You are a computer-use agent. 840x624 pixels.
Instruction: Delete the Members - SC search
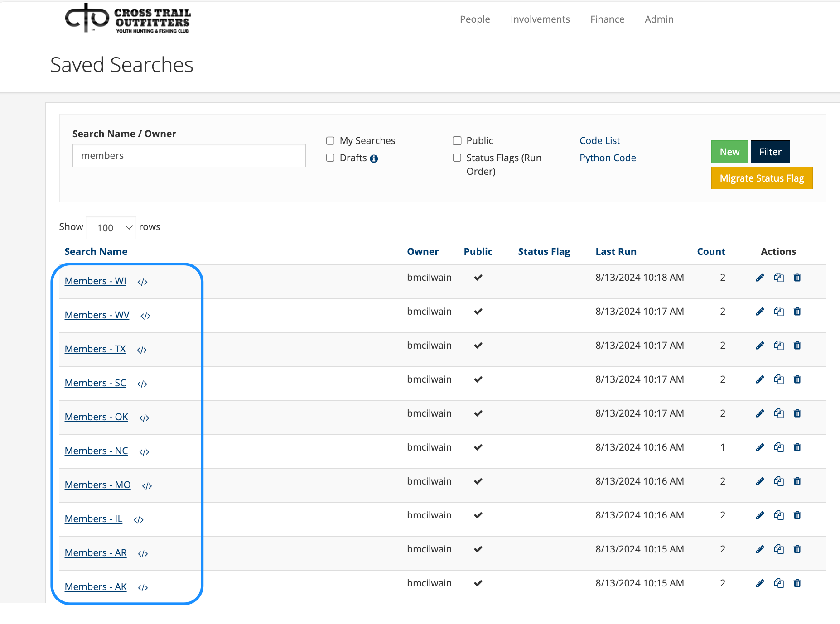click(797, 379)
